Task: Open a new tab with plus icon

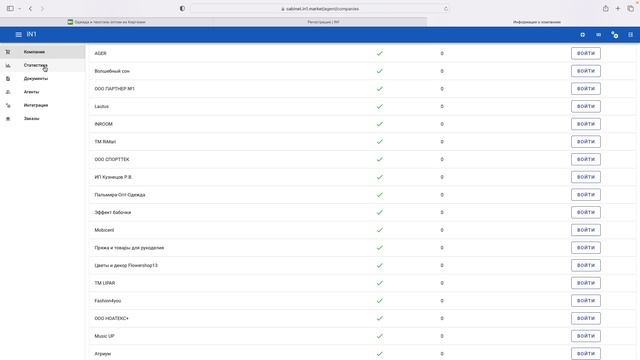Action: pos(618,9)
